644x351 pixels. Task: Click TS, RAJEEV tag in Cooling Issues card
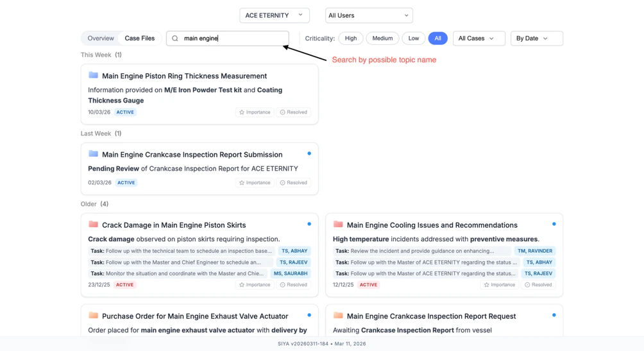click(538, 273)
